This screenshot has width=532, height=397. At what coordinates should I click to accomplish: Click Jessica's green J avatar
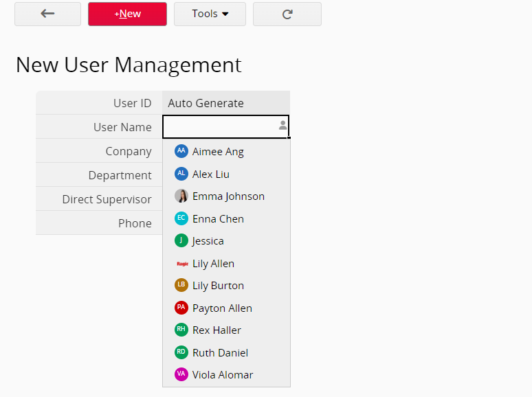coord(181,240)
